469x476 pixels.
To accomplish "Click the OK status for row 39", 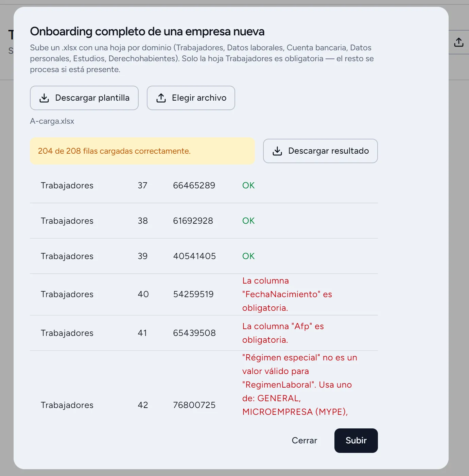I will [x=248, y=256].
